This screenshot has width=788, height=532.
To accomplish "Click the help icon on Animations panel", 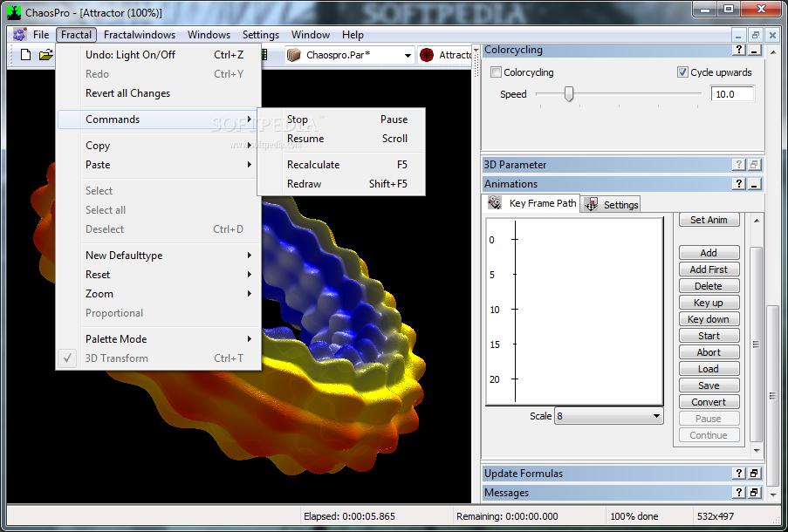I will (738, 183).
